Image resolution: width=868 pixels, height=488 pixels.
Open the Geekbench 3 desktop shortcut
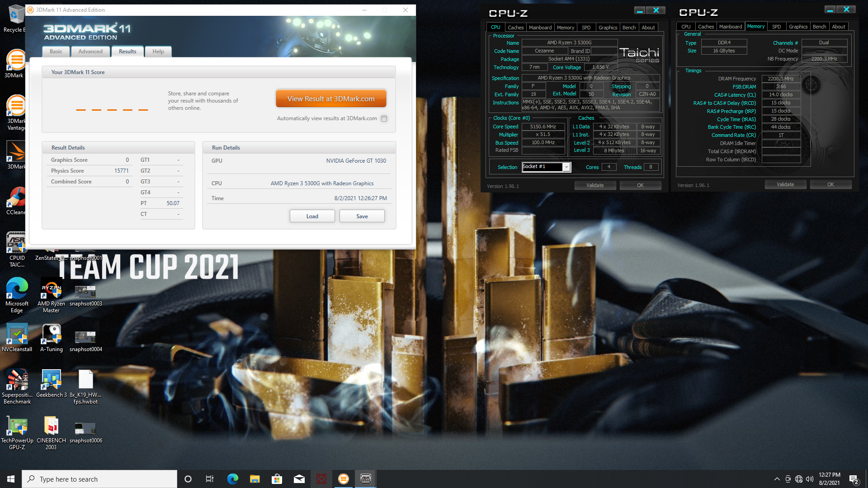[x=51, y=384]
